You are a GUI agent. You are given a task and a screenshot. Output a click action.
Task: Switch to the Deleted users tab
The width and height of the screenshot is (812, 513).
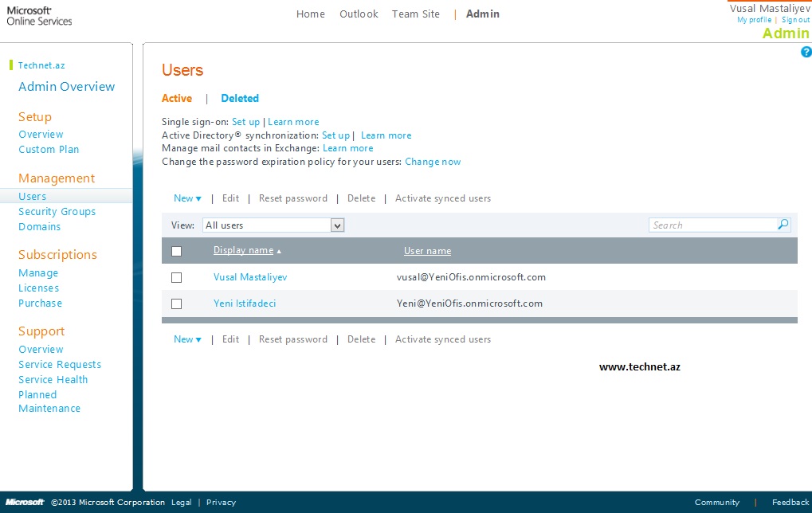[x=240, y=99]
